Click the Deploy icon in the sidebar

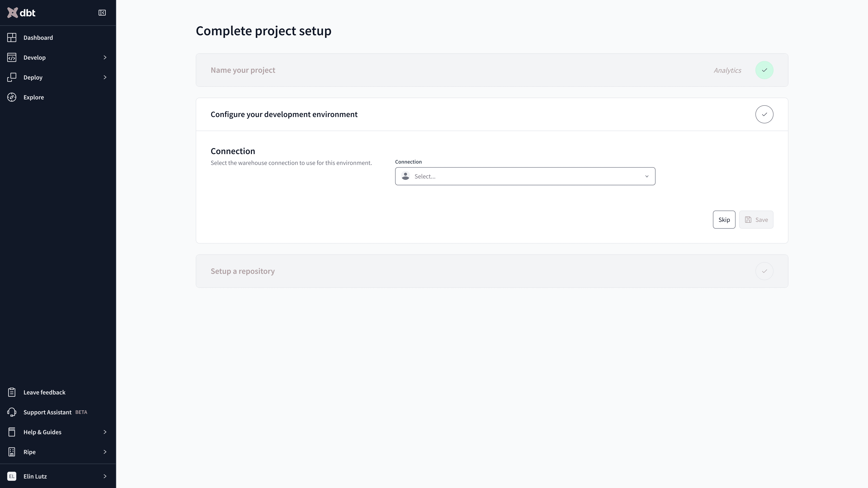[x=12, y=77]
